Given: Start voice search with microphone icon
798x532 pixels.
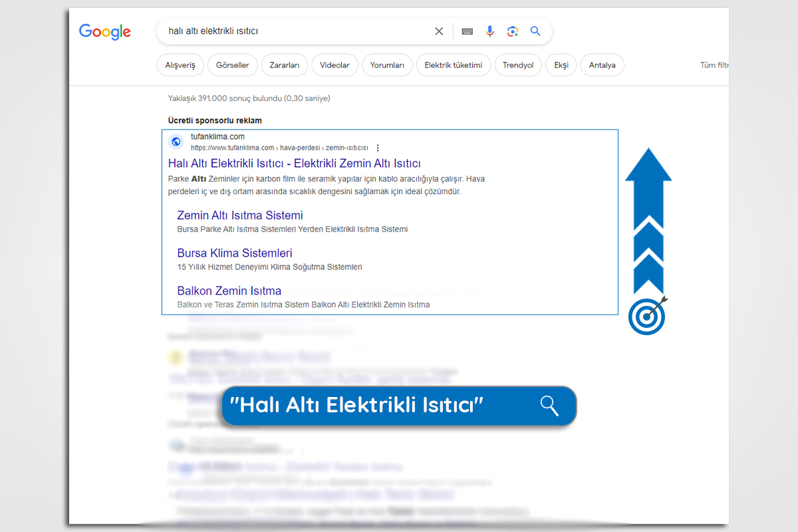Looking at the screenshot, I should tap(490, 31).
